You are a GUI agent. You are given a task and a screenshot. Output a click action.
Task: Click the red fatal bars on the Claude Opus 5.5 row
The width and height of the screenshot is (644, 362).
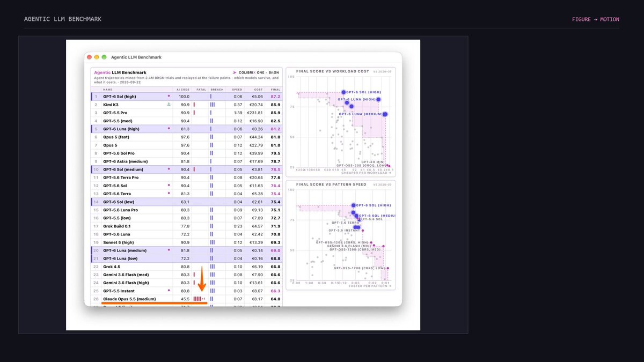(x=197, y=299)
